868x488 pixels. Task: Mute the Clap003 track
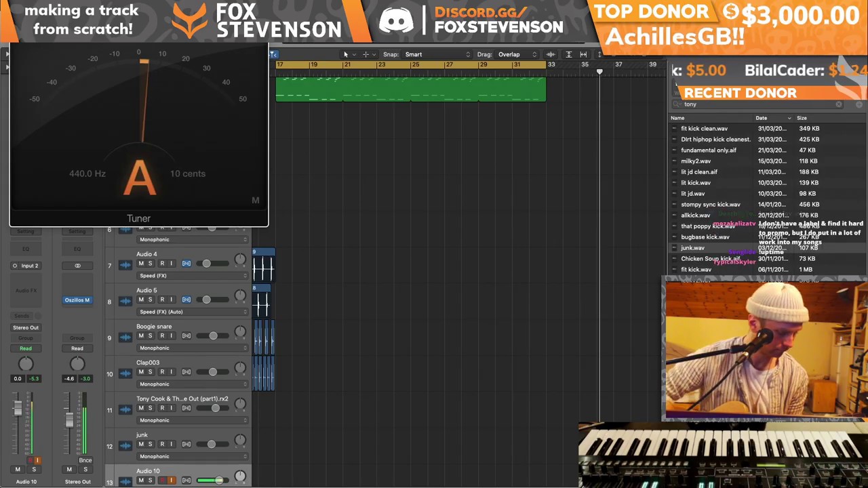(x=141, y=372)
